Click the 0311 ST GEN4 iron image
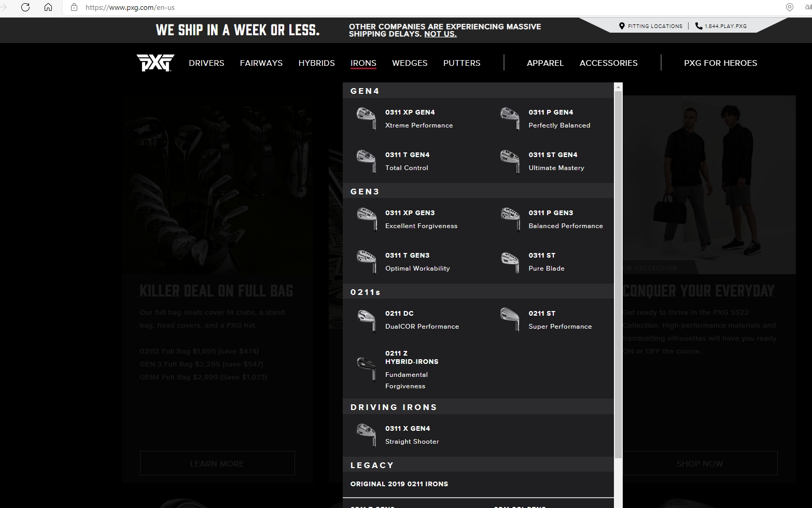The image size is (812, 508). point(510,161)
